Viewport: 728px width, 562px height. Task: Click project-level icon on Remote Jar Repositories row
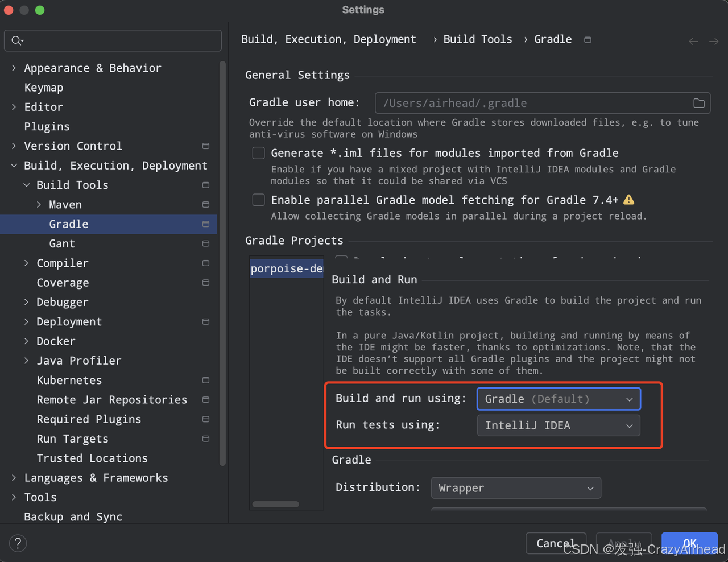point(206,400)
